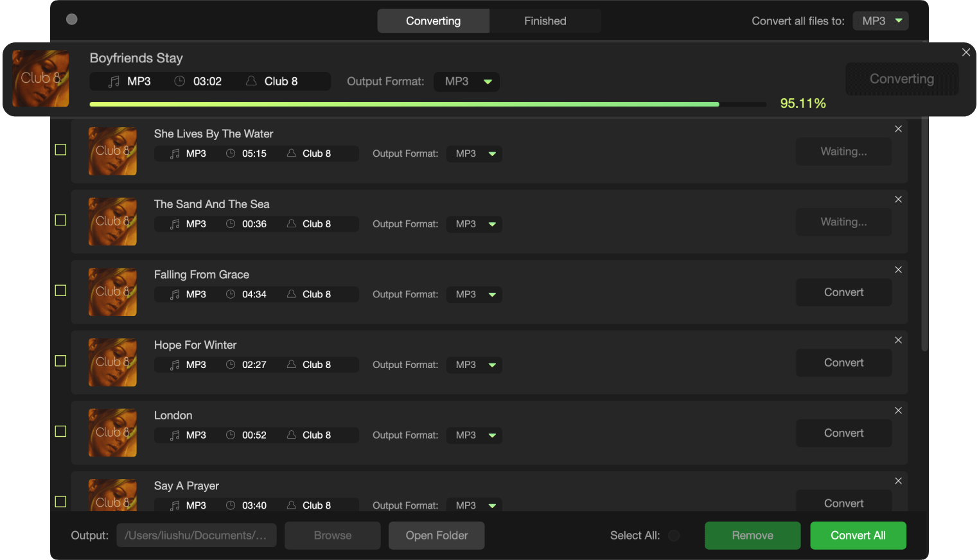Click Open Folder button
Viewport: 979px width, 560px height.
[x=436, y=536]
